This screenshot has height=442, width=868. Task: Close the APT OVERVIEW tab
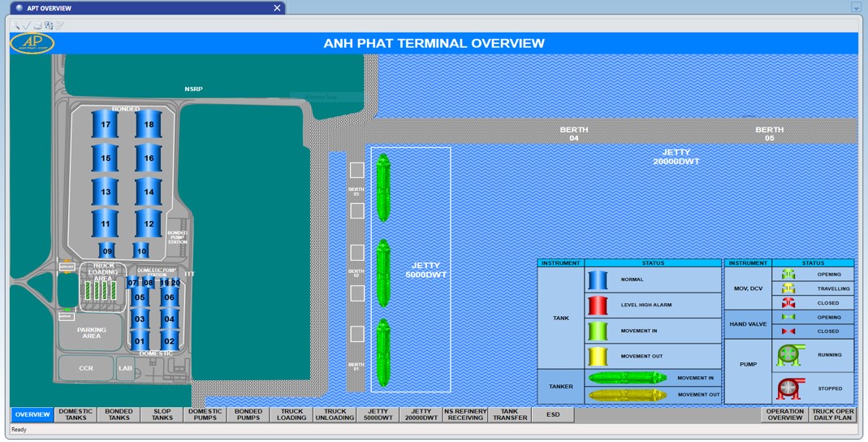(278, 8)
